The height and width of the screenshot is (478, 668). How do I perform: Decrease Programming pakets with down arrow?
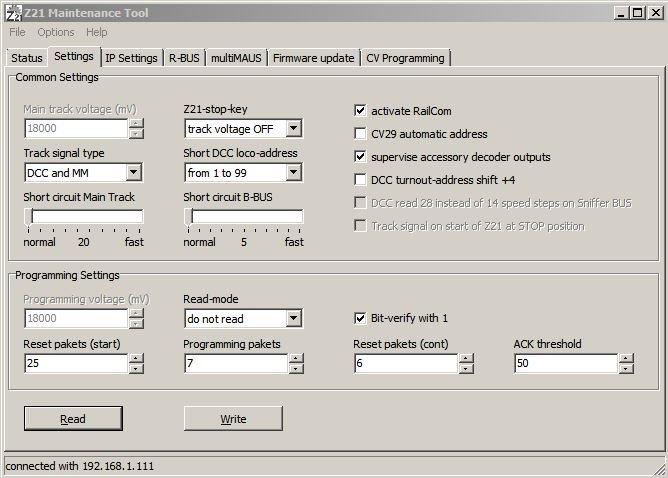[295, 368]
